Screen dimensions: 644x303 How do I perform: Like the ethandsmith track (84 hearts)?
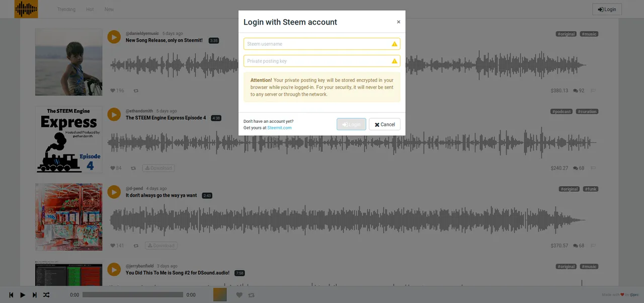[113, 168]
